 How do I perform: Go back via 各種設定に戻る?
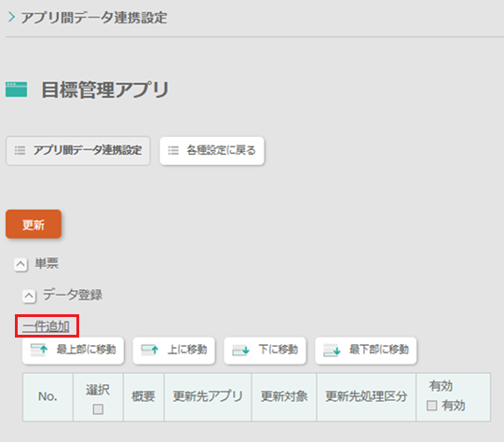point(212,150)
